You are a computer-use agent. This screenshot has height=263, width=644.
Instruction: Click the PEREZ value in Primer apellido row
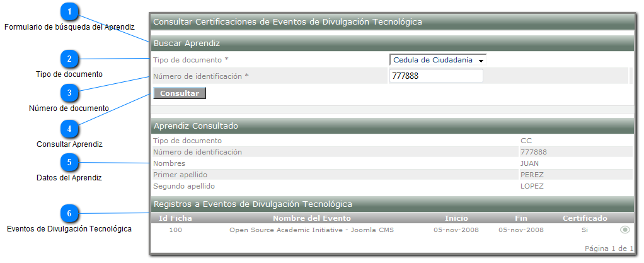pos(532,175)
